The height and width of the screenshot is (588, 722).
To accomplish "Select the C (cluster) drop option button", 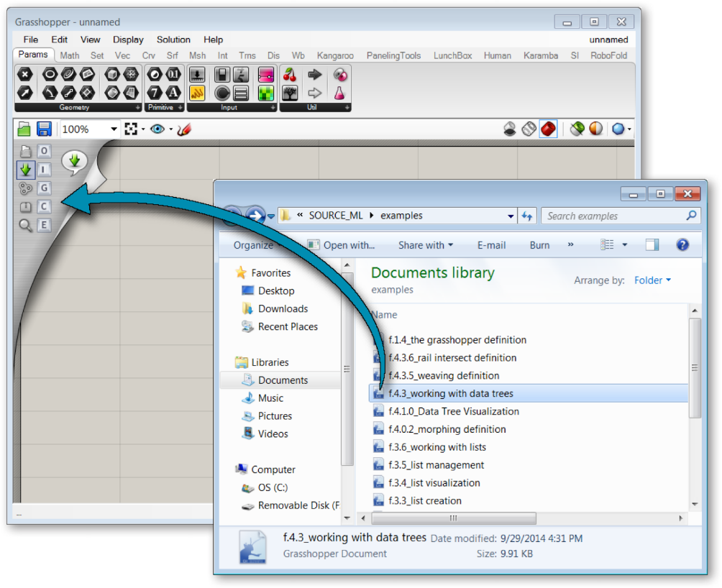I will tap(44, 206).
